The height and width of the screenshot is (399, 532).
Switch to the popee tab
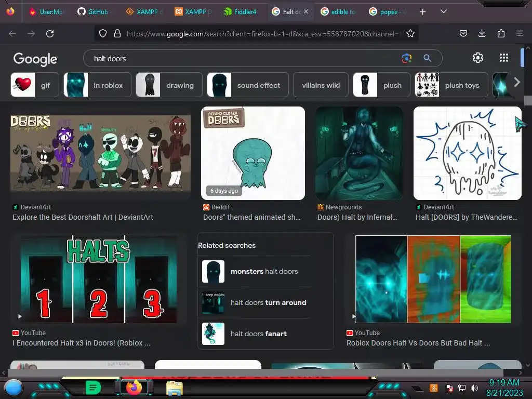click(x=388, y=12)
